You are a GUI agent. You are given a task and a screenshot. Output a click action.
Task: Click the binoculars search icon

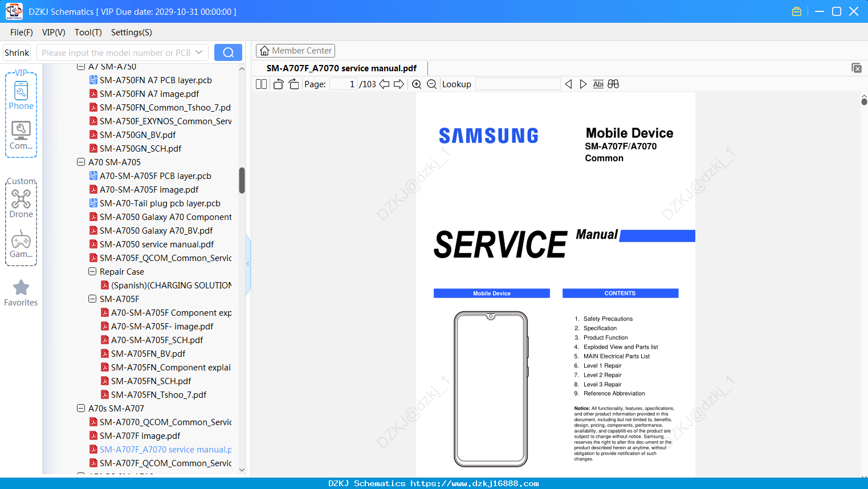click(x=613, y=84)
